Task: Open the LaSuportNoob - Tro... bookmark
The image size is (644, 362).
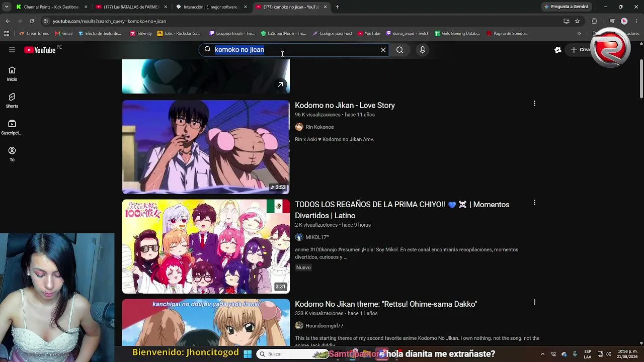Action: [x=283, y=34]
